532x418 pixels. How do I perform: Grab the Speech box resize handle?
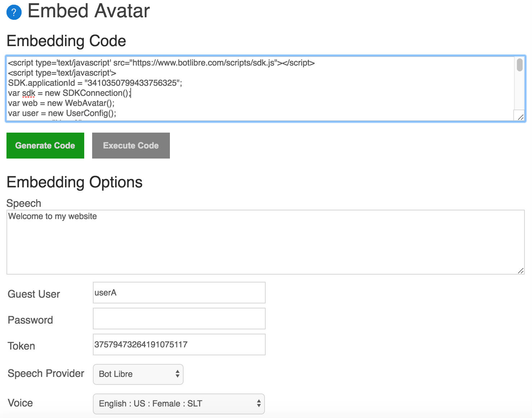click(520, 270)
